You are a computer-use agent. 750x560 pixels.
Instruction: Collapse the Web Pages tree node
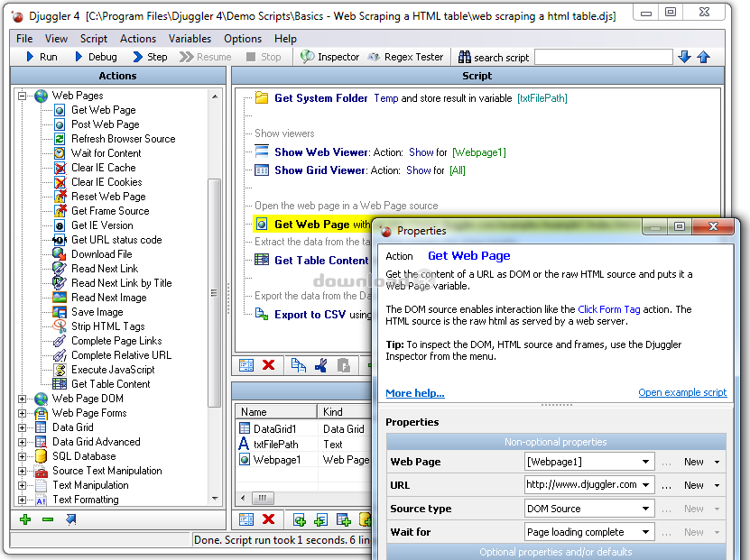(x=22, y=96)
